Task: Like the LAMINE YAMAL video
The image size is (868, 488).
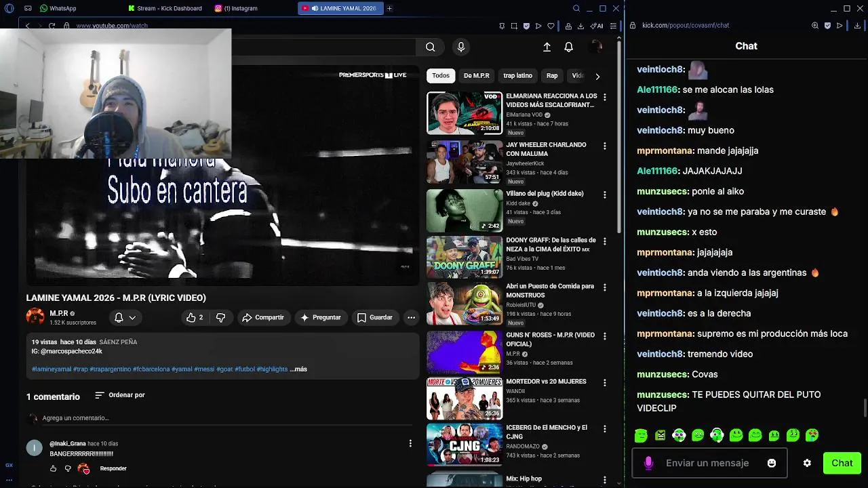Action: (x=195, y=317)
